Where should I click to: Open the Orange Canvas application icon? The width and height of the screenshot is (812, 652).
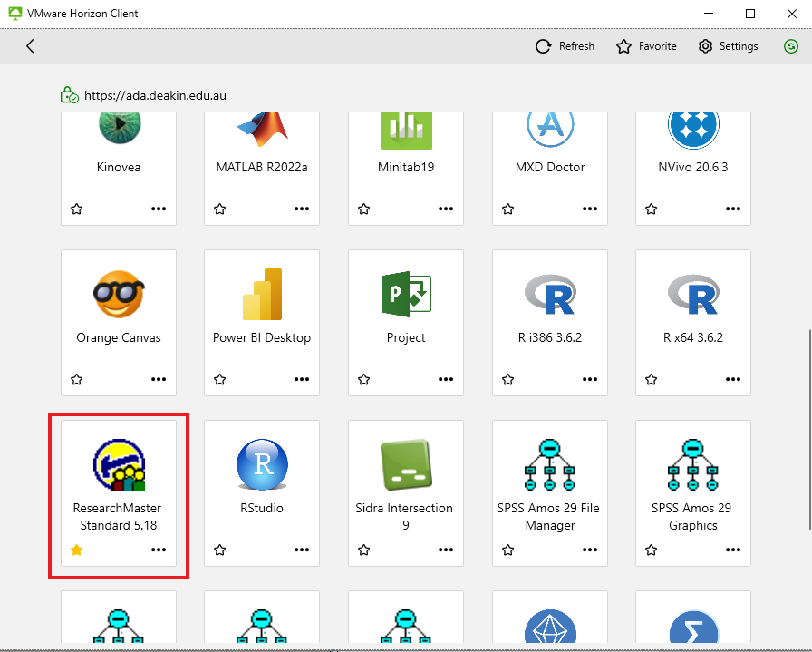tap(119, 294)
